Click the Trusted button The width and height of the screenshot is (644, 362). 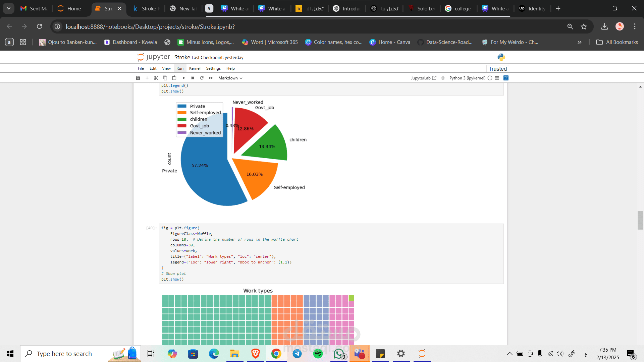point(497,69)
